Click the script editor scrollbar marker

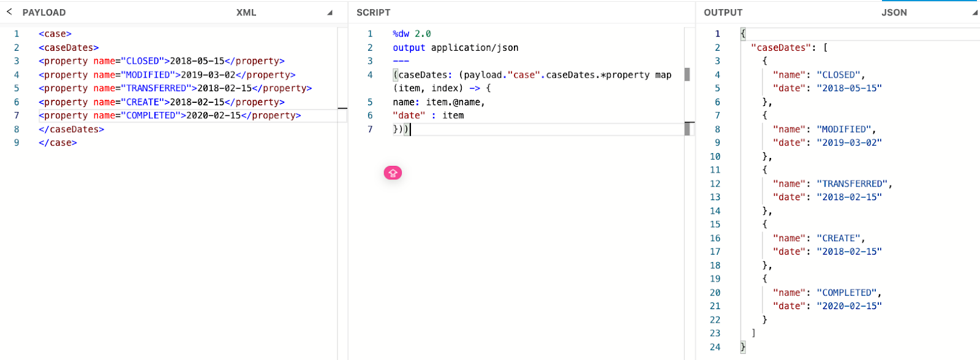[687, 75]
